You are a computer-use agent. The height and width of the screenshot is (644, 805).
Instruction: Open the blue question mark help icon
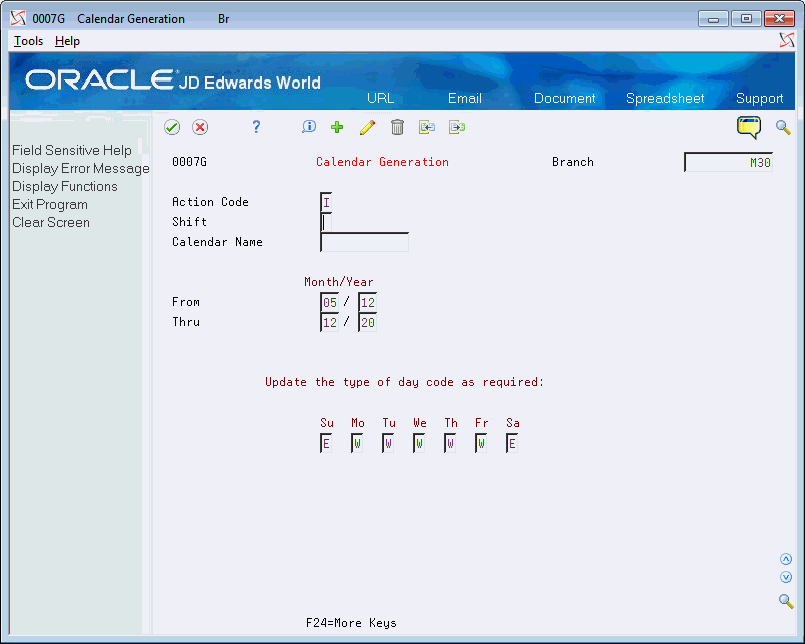256,127
